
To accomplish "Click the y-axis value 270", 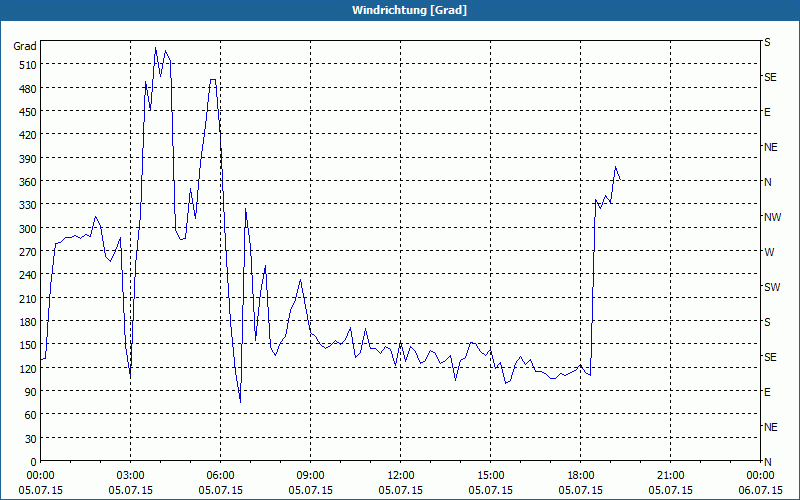I will point(28,252).
